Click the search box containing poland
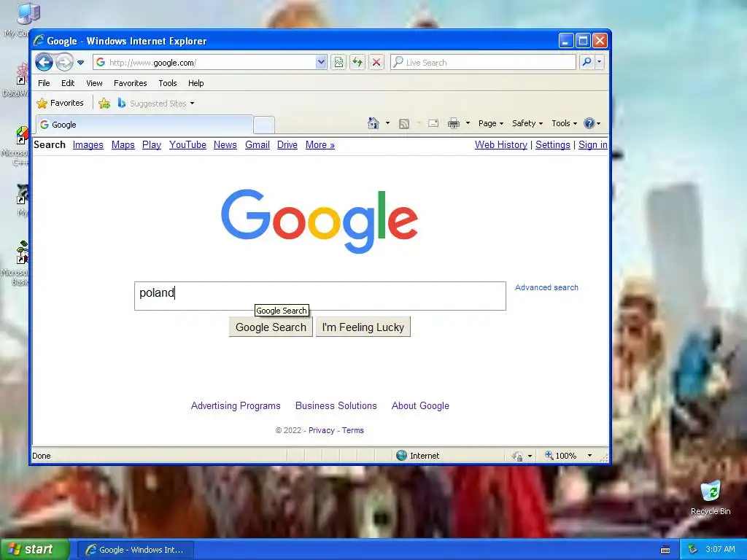 click(x=320, y=296)
